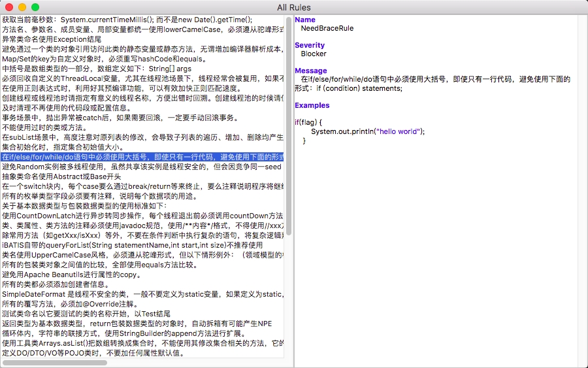Select the Random instance thread rule

click(x=131, y=167)
